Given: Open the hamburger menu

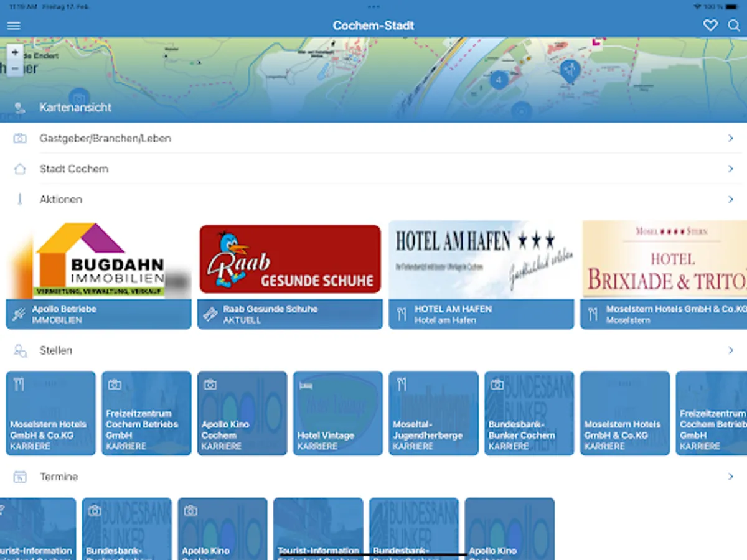Looking at the screenshot, I should [x=14, y=26].
